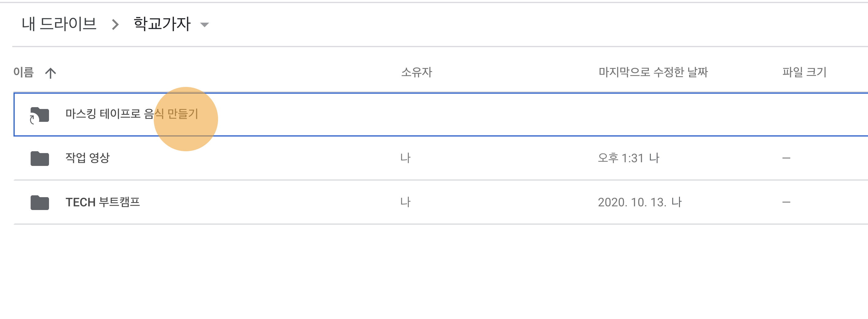Click file size dash in 작업 영상 row
The image size is (868, 319).
pyautogui.click(x=786, y=158)
